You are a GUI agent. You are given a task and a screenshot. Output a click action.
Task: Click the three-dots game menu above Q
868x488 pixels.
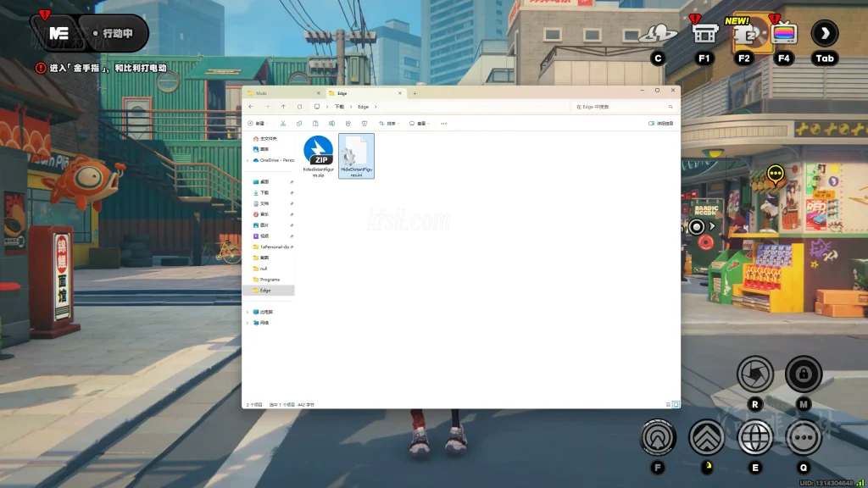point(804,437)
